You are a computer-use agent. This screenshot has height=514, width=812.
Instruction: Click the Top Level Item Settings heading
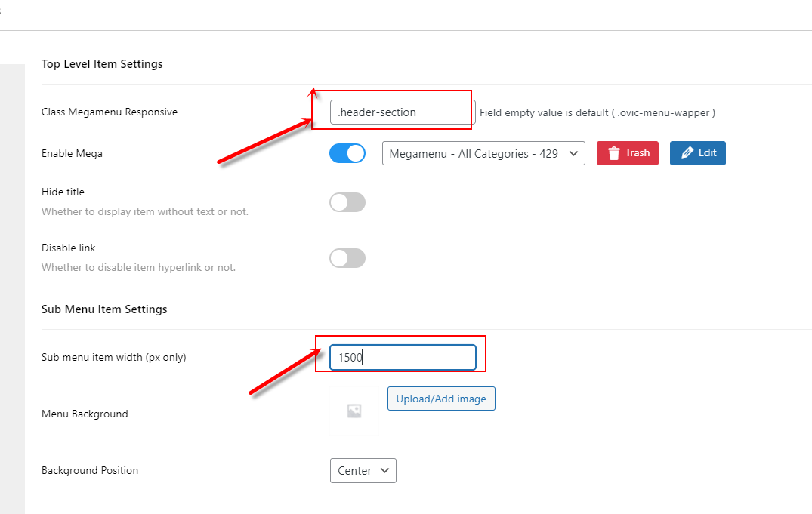click(102, 64)
